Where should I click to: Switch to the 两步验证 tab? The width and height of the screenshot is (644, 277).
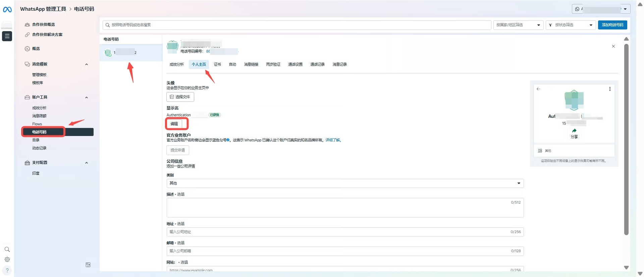pos(273,64)
